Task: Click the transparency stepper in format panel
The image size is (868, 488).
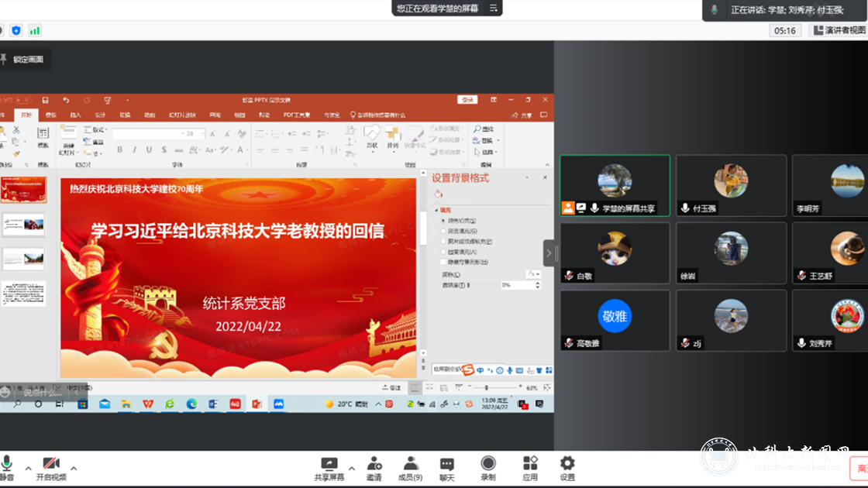Action: tap(537, 285)
